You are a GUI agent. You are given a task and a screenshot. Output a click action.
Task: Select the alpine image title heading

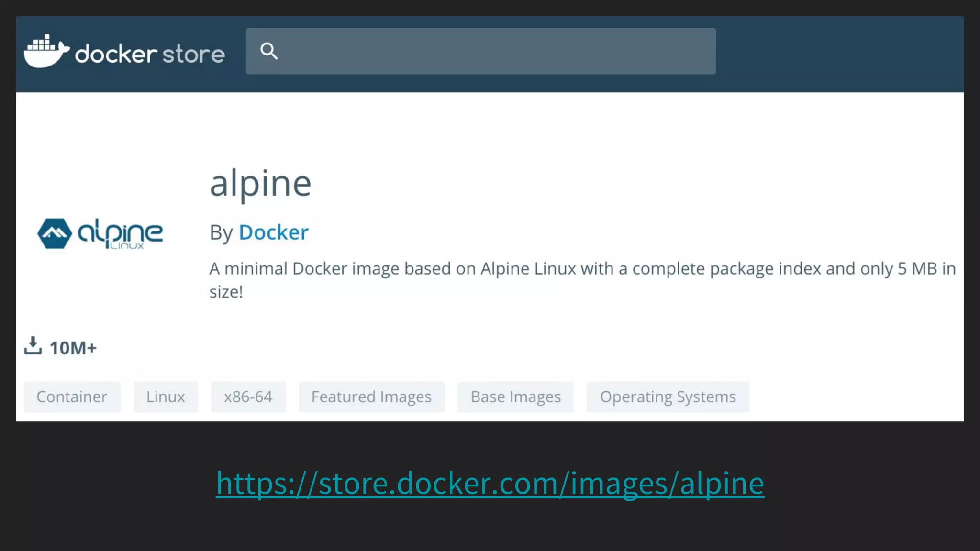pos(261,184)
